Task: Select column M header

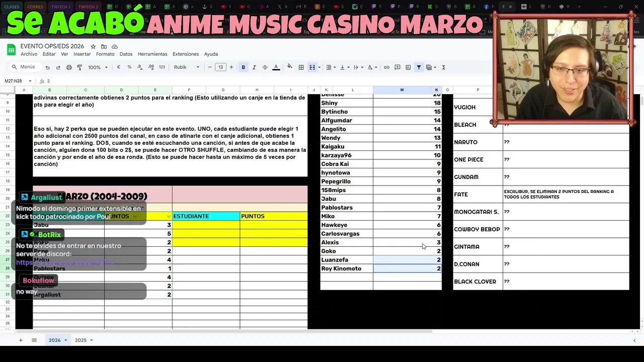Action: [x=401, y=90]
